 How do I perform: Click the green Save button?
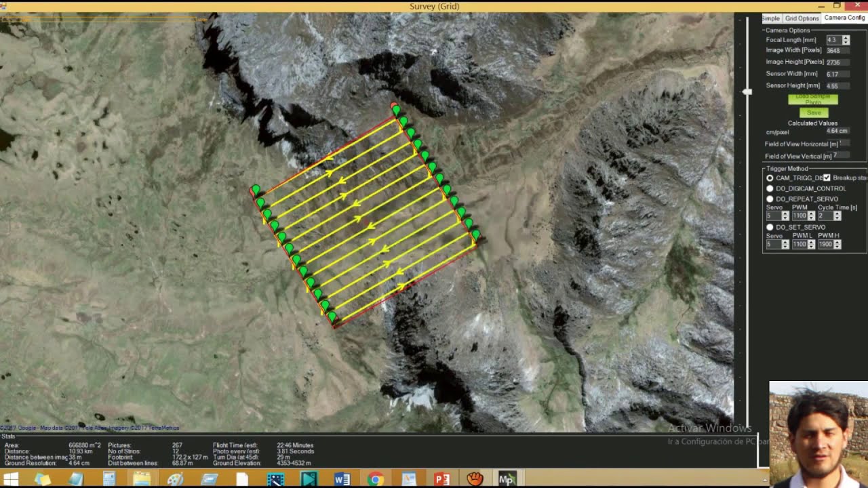click(x=814, y=113)
